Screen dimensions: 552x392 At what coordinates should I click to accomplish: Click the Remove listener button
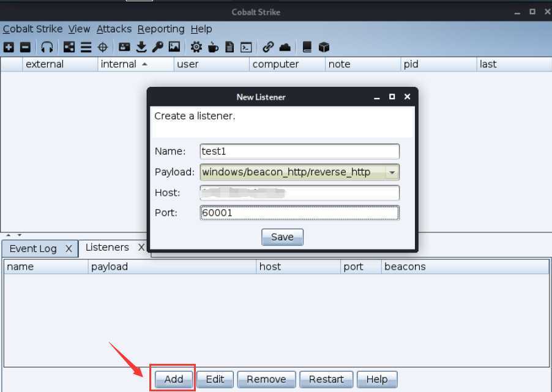[x=266, y=379]
